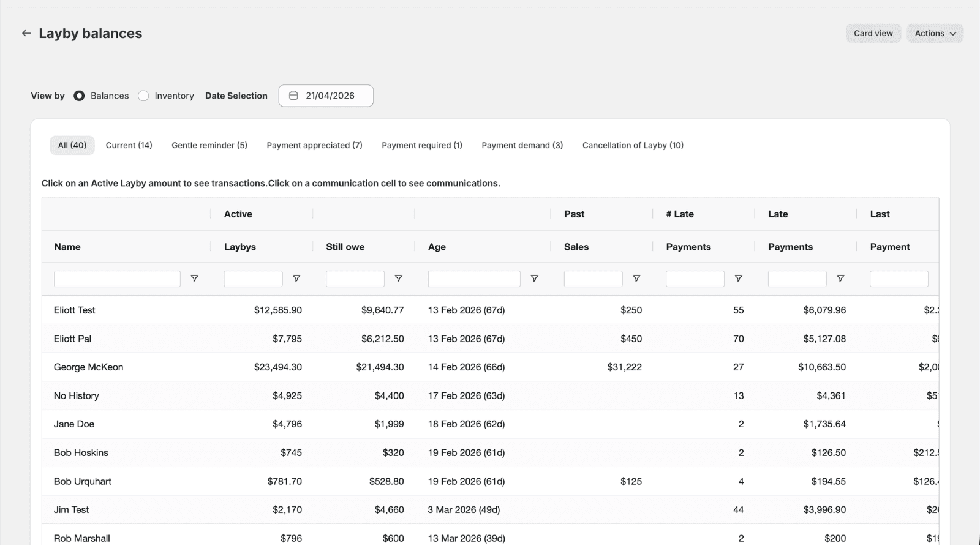Select the Balances radio button
The image size is (980, 551).
tap(79, 96)
